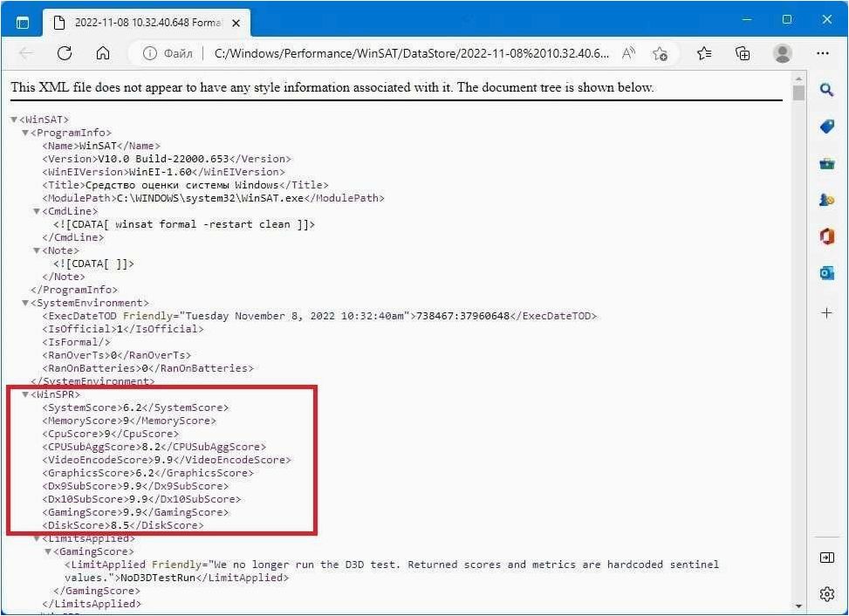849x616 pixels.
Task: Maximize the browser window
Action: 787,19
